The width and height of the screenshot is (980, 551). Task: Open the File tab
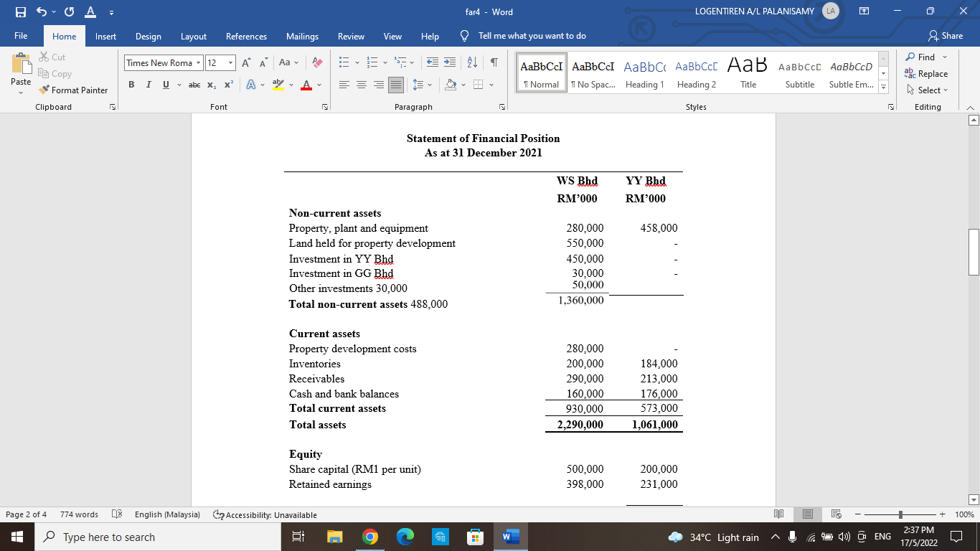21,36
